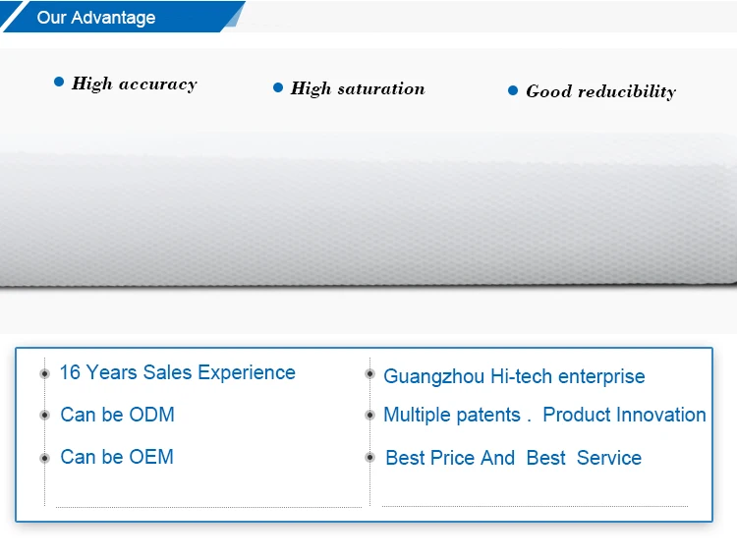Image resolution: width=737 pixels, height=560 pixels.
Task: Click the bullet before Best Price And Best Service
Action: (369, 458)
